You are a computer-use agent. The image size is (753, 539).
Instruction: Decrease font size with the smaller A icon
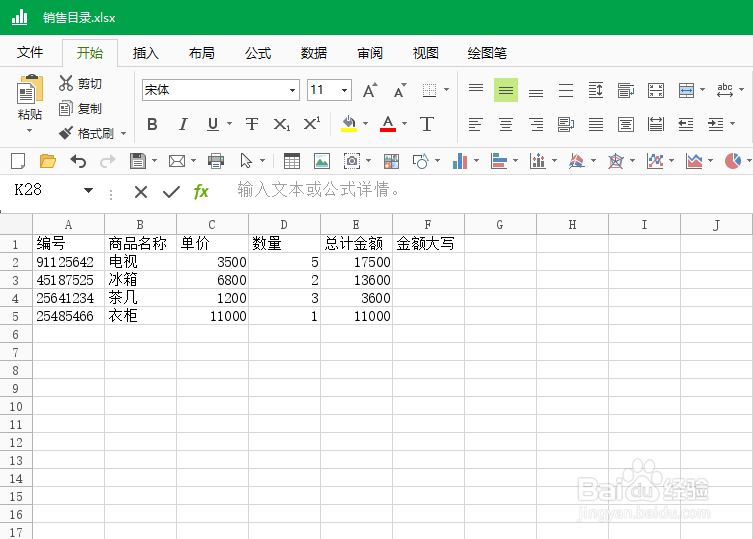coord(400,90)
